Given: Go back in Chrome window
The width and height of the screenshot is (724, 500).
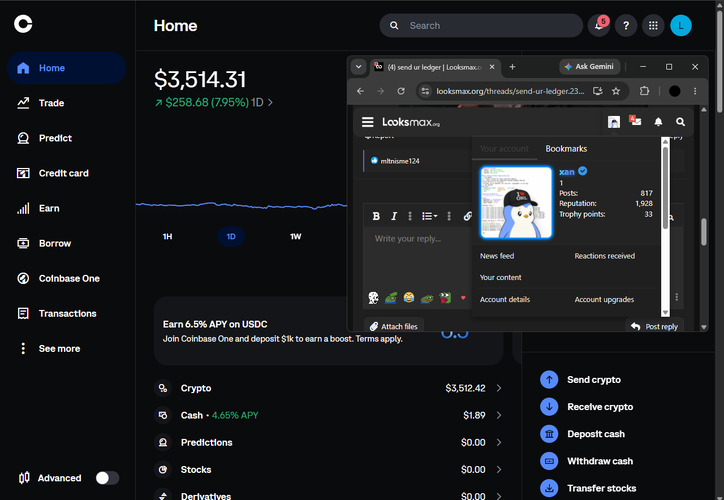Looking at the screenshot, I should click(360, 91).
